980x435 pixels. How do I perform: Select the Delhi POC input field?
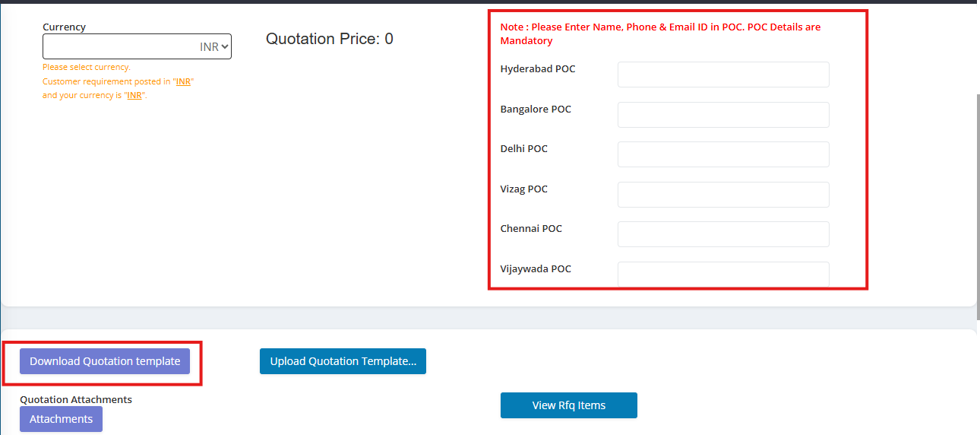tap(722, 154)
